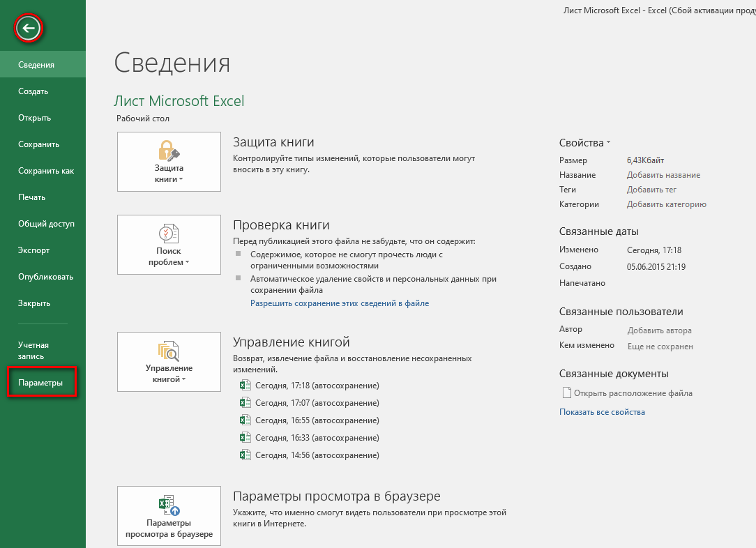Click the Управление книгой magnifier icon
The image size is (756, 548).
[169, 351]
